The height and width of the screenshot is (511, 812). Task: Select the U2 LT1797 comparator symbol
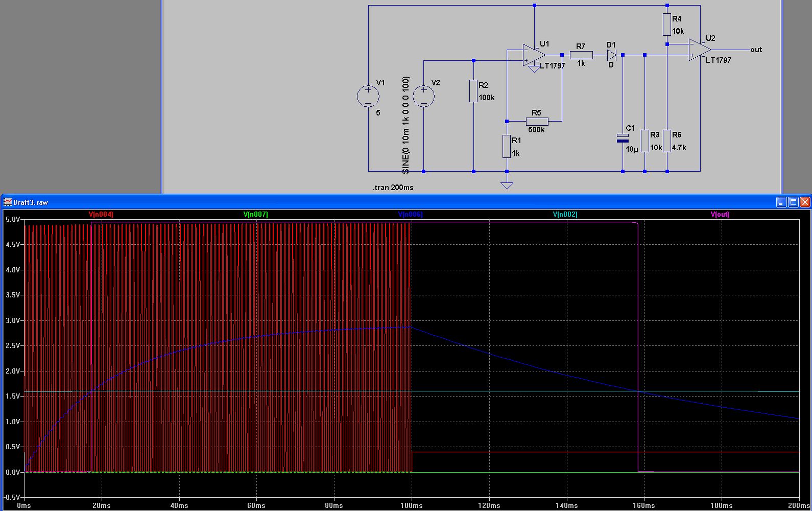tap(699, 50)
